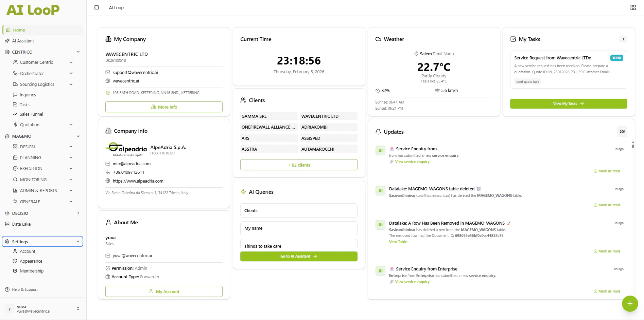Viewport: 644px width, 320px height.
Task: Toggle the sidebar collapse icon
Action: pos(96,7)
